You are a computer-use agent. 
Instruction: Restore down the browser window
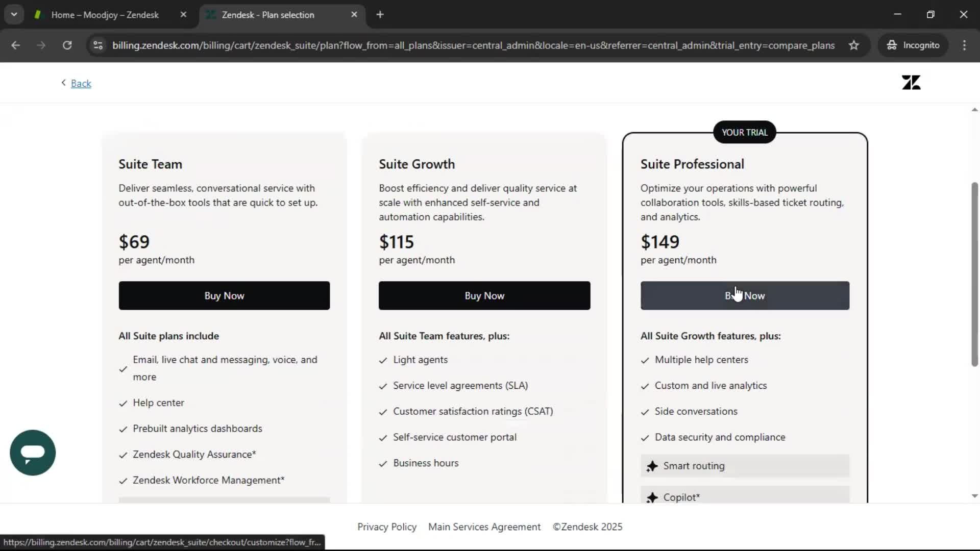(x=930, y=14)
